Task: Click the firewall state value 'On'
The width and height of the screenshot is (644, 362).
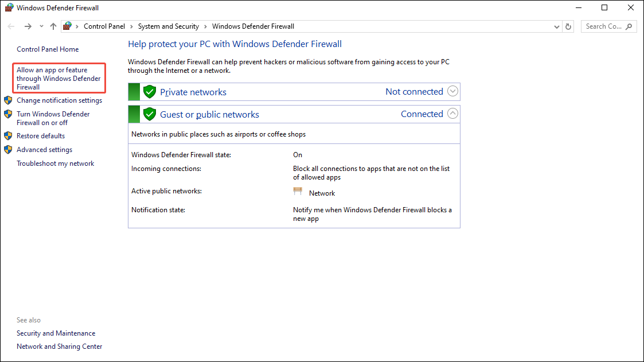Action: [298, 155]
